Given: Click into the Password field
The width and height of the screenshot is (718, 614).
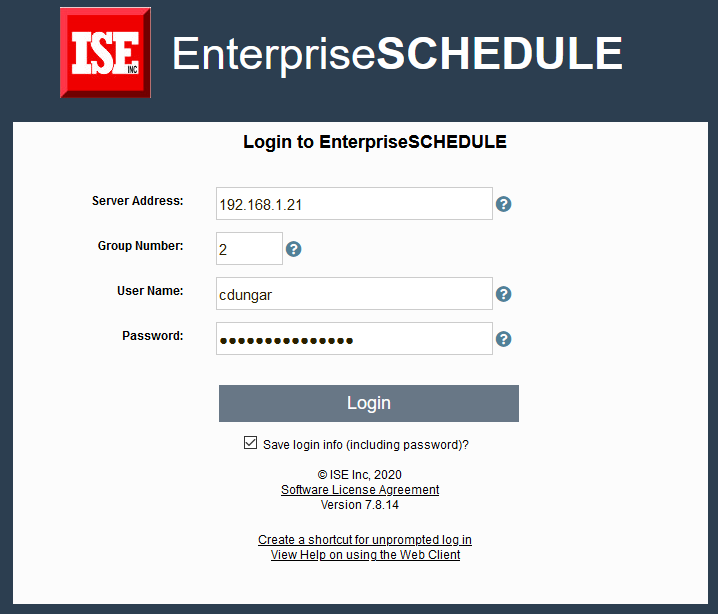Looking at the screenshot, I should 354,339.
